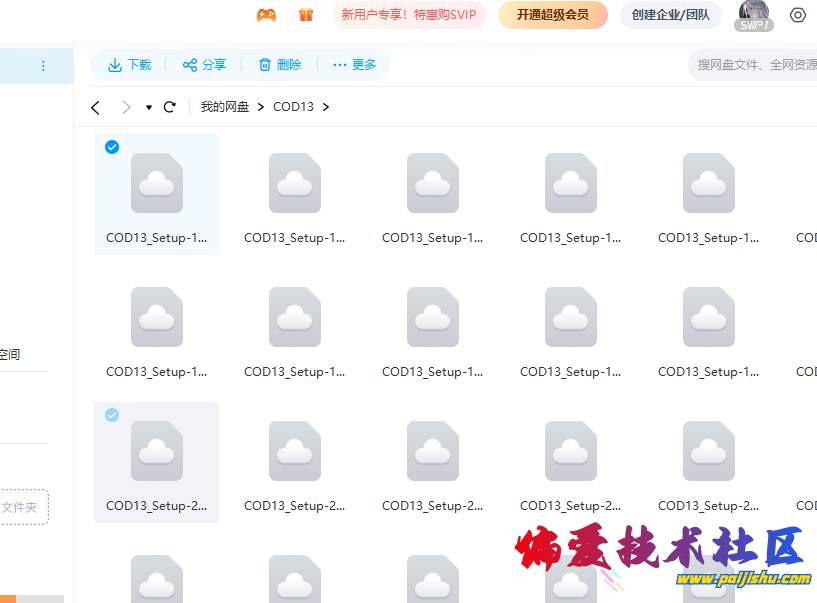Screen dimensions: 817x603
Task: Open the hexagon settings icon
Action: tap(797, 15)
